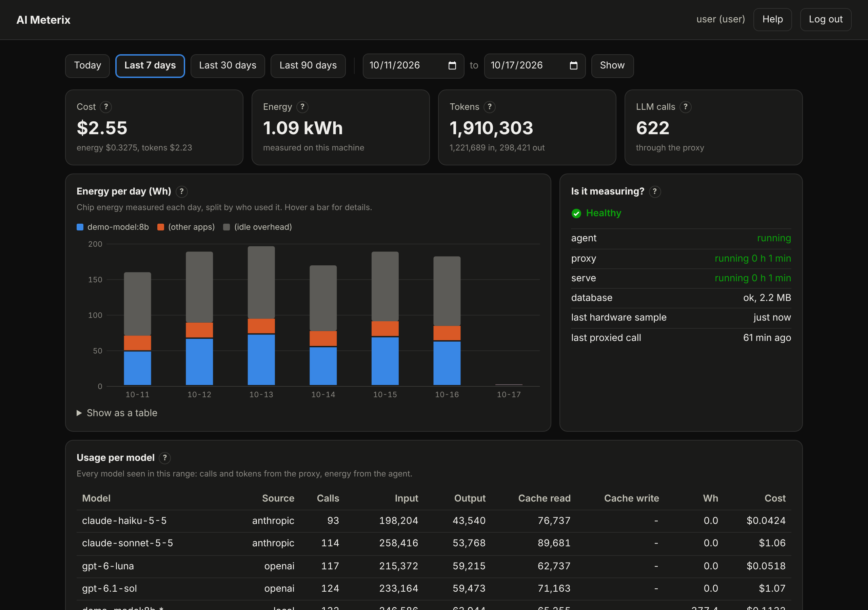
Task: Click the Source column header
Action: pyautogui.click(x=278, y=499)
